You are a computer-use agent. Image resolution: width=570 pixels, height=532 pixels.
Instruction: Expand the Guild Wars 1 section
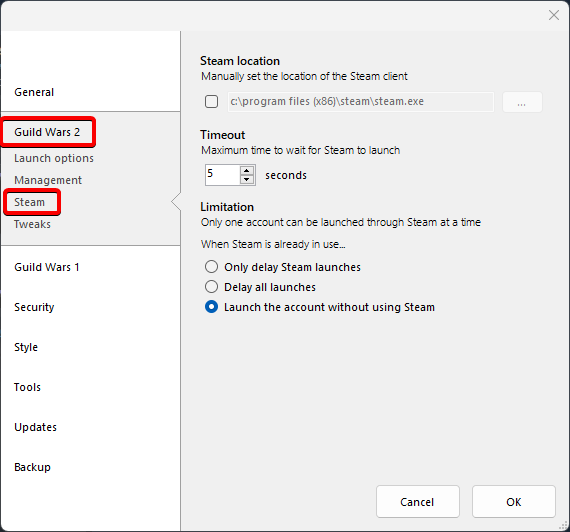47,267
